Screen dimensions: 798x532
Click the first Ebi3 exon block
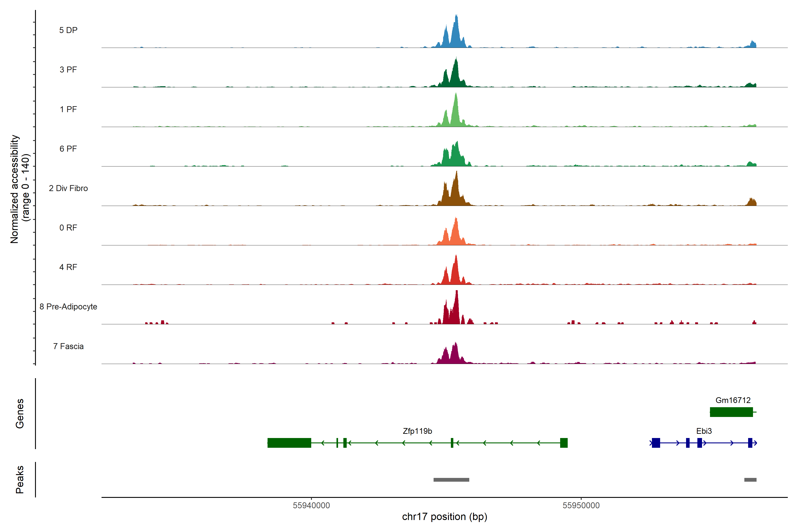click(656, 443)
